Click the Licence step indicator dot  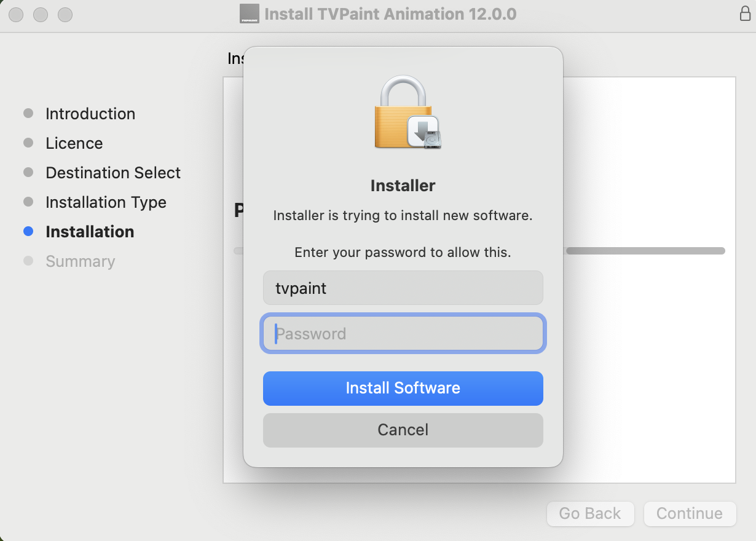[28, 143]
